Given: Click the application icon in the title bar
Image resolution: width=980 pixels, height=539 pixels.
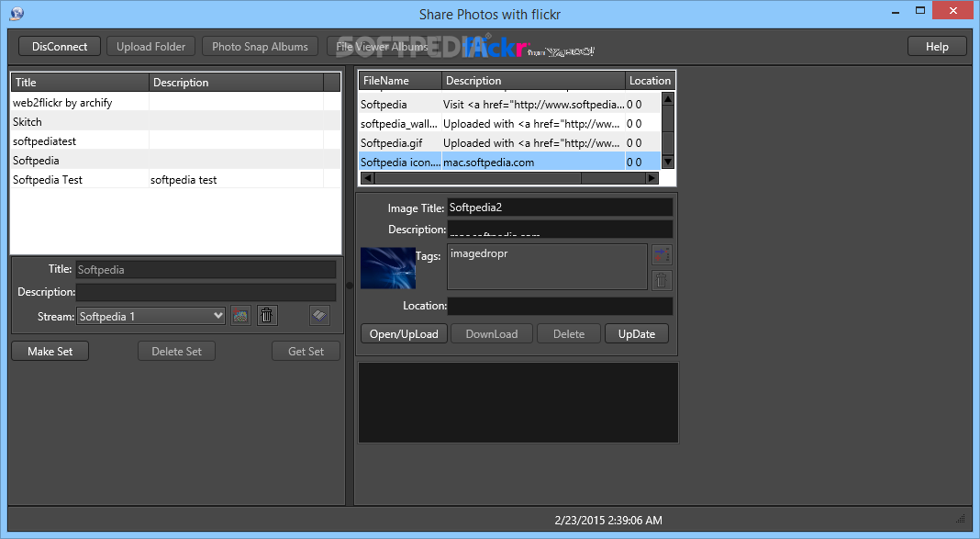Looking at the screenshot, I should point(17,13).
